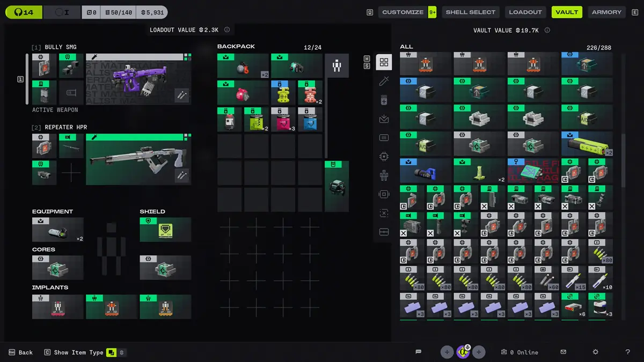Click the ammo icon on Bully SMG
Viewport: 644px width, 362px height.
[71, 93]
